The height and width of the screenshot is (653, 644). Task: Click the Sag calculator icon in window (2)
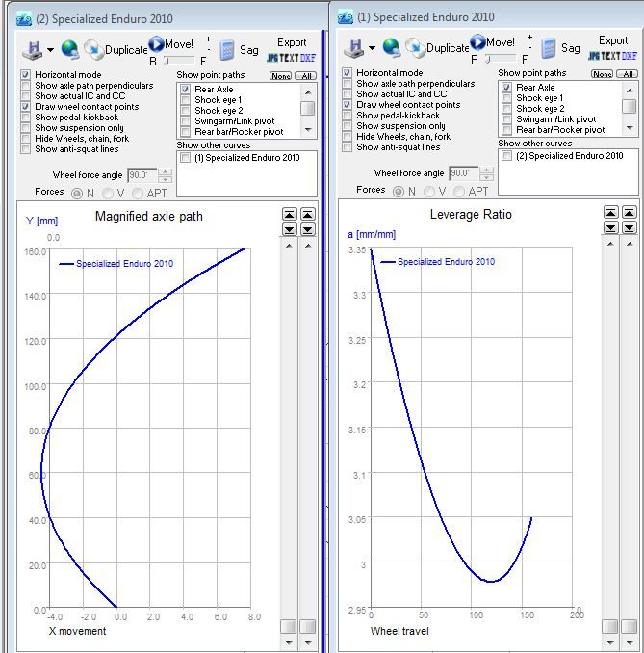pos(227,51)
